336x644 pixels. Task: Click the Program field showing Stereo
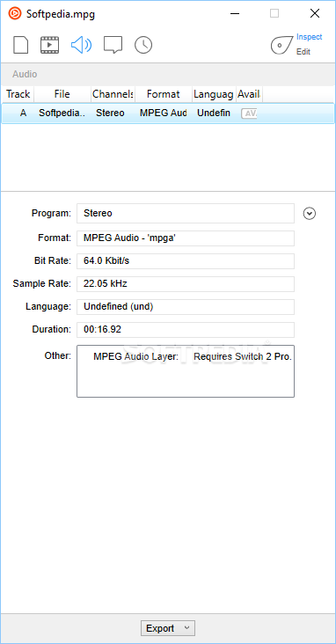(186, 213)
